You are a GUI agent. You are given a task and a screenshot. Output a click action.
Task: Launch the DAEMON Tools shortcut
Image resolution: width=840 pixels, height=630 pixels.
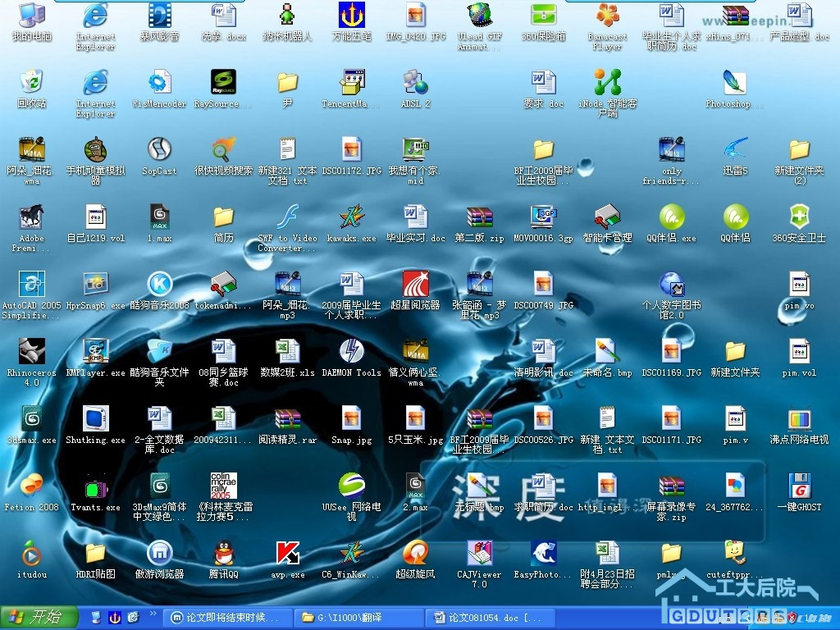point(351,352)
